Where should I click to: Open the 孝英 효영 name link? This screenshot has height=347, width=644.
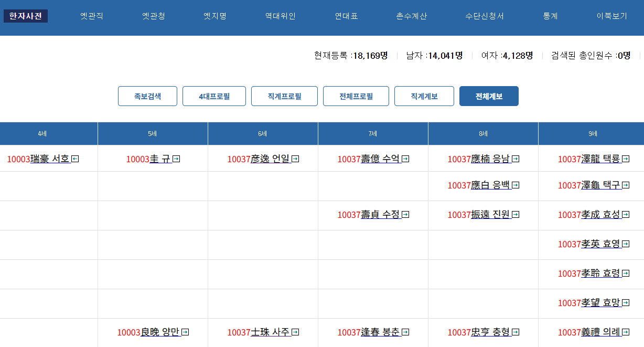coord(601,244)
